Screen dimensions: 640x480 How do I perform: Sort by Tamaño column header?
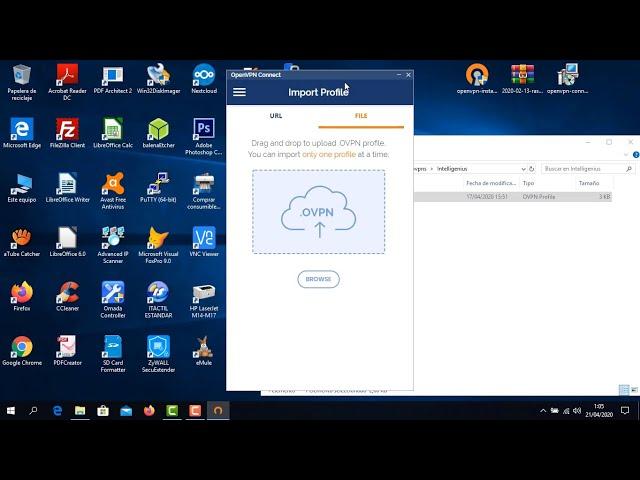pyautogui.click(x=589, y=183)
